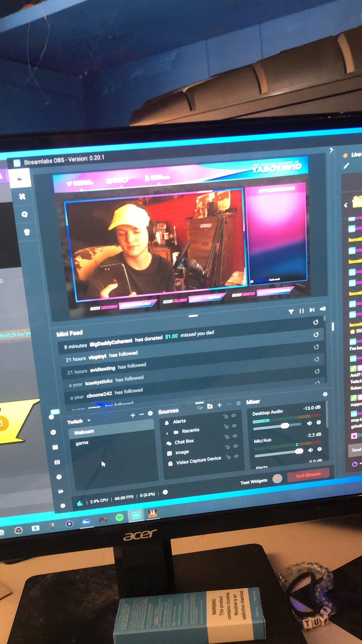
Task: Mute the Mic/Aux speaker
Action: pyautogui.click(x=311, y=450)
